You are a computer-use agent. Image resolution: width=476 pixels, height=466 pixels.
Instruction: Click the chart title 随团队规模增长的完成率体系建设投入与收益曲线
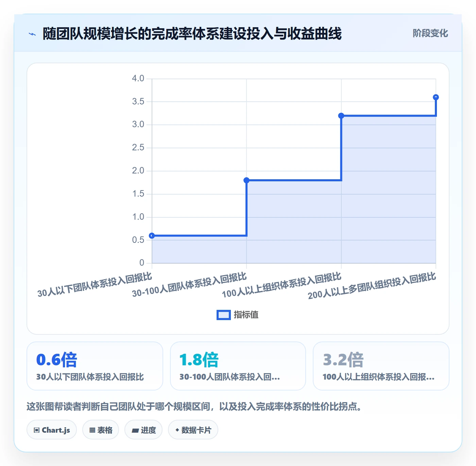192,34
